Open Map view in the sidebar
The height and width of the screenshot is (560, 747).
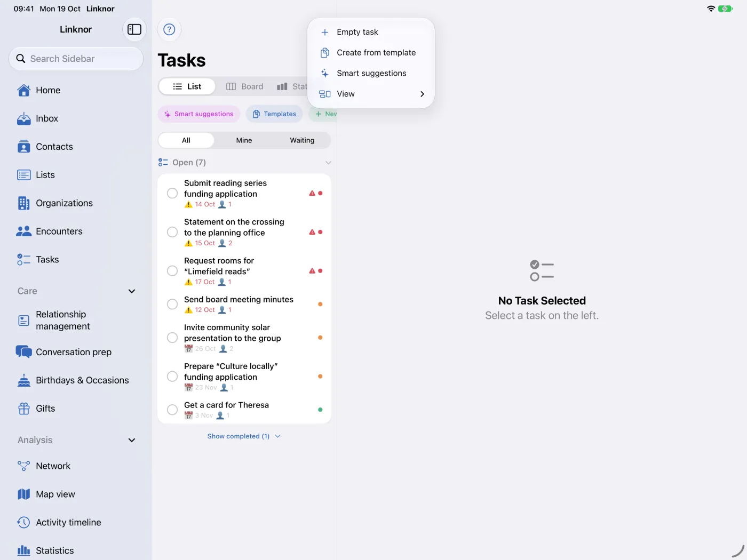coord(76,494)
